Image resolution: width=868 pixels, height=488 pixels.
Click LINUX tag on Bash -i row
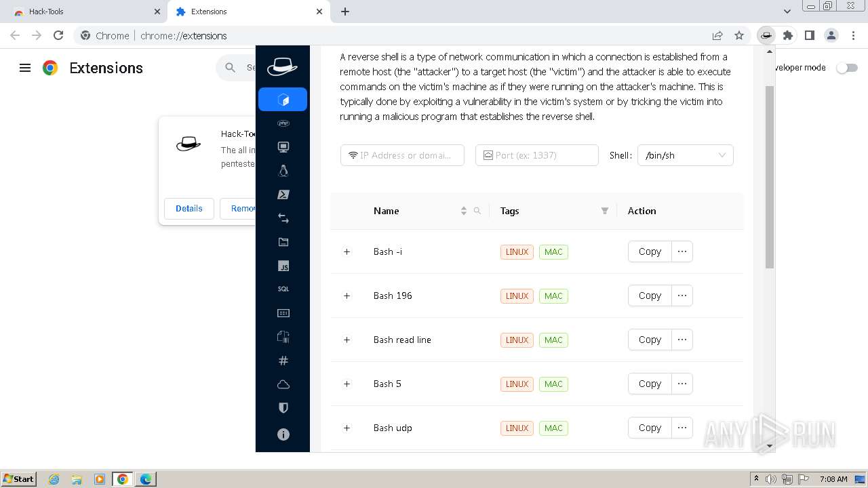coord(517,251)
